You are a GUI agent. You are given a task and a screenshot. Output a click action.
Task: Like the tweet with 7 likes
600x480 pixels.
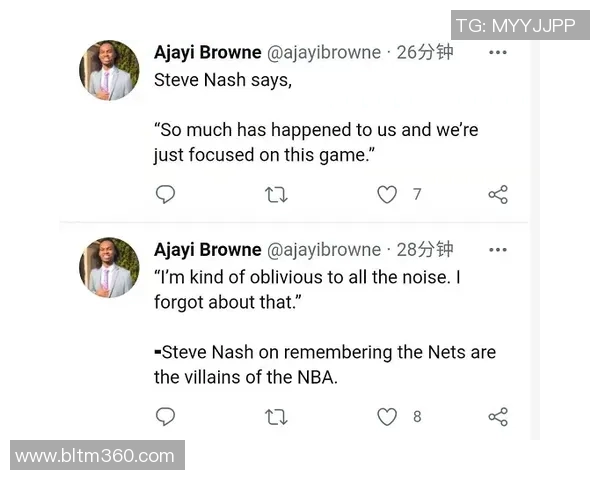[387, 194]
